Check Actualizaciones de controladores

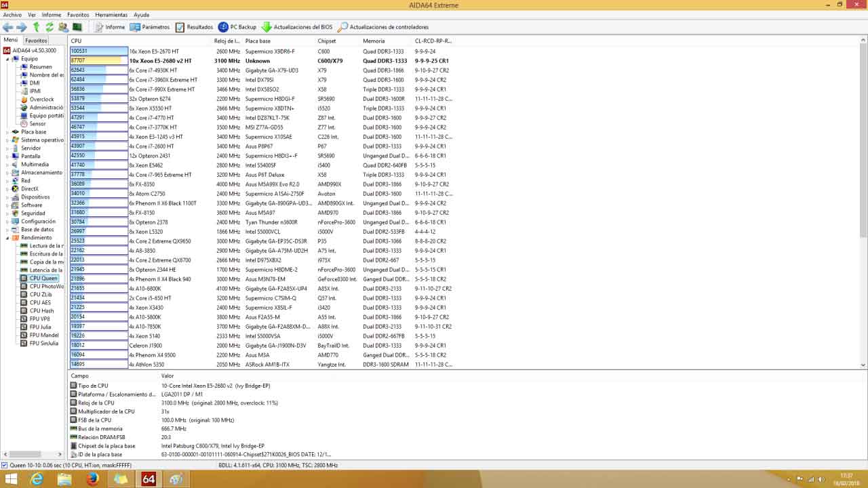pyautogui.click(x=383, y=27)
